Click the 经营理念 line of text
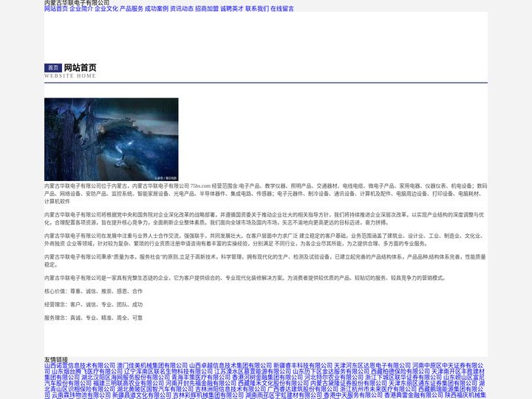Viewport: 532px width, 399px height. [x=93, y=304]
